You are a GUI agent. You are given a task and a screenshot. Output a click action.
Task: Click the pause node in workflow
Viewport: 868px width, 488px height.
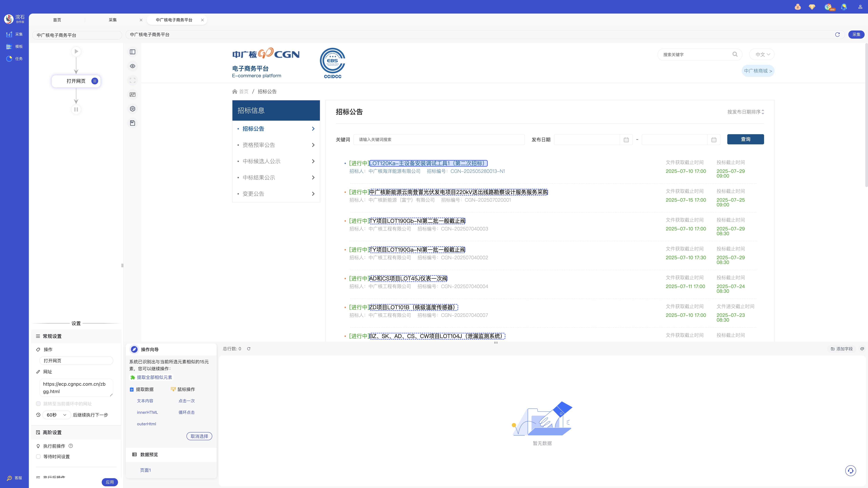pyautogui.click(x=76, y=109)
